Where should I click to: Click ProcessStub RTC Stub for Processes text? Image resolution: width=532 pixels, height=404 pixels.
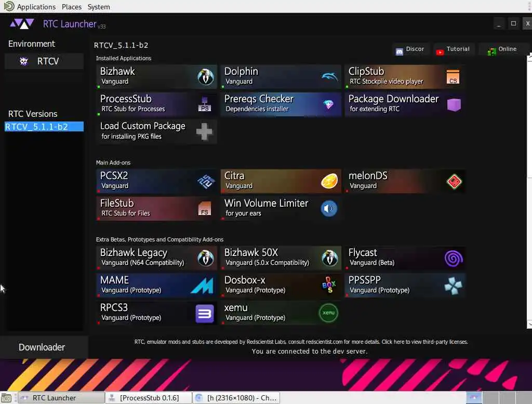133,109
